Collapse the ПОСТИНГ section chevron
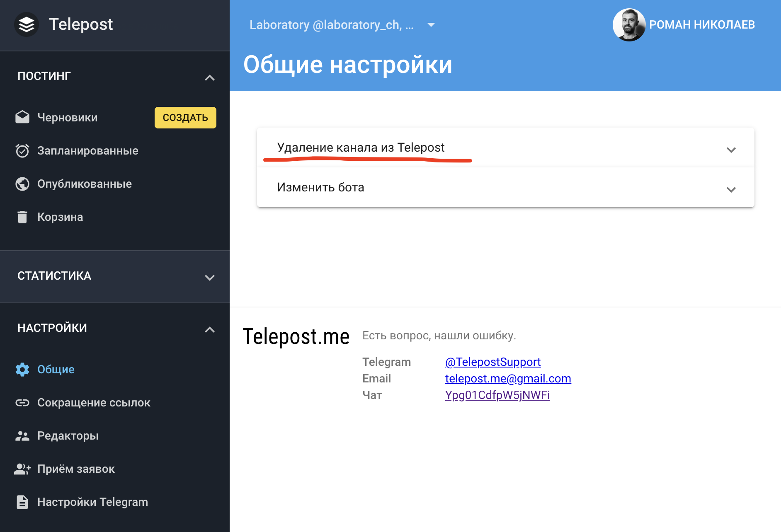This screenshot has width=781, height=532. pos(210,77)
